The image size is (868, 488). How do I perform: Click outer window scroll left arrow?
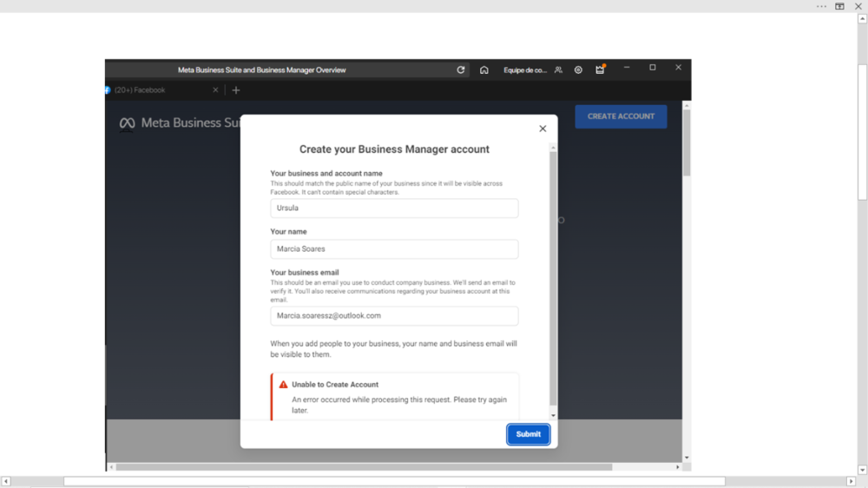[x=5, y=481]
